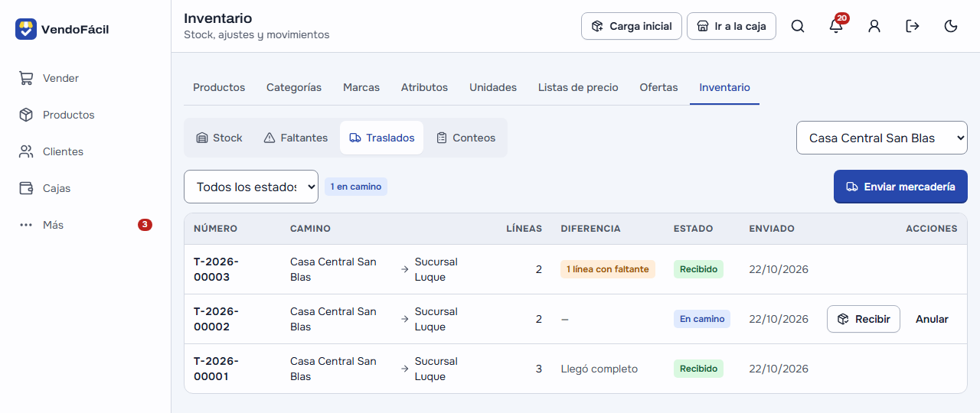Open the Traslados sub-tab
Image resolution: width=980 pixels, height=413 pixels.
point(381,138)
